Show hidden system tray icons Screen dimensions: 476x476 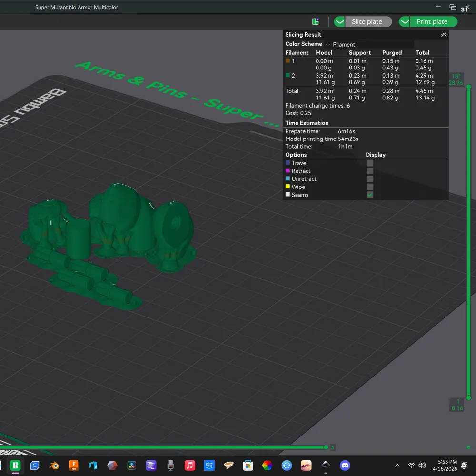coord(397,465)
